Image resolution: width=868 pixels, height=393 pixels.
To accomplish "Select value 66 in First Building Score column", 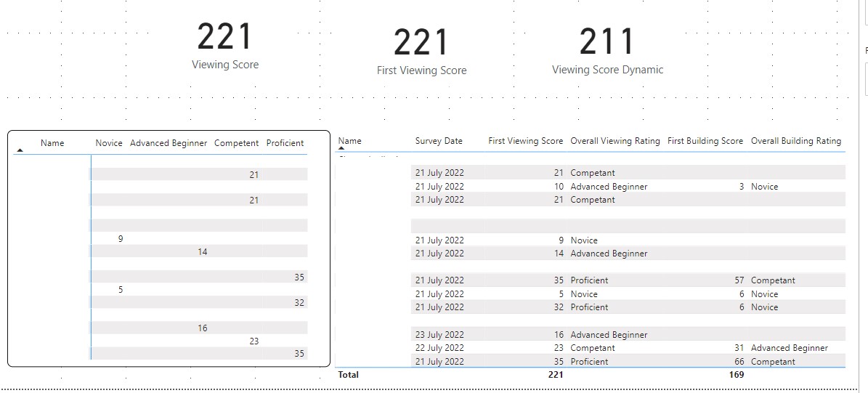I will [x=739, y=362].
